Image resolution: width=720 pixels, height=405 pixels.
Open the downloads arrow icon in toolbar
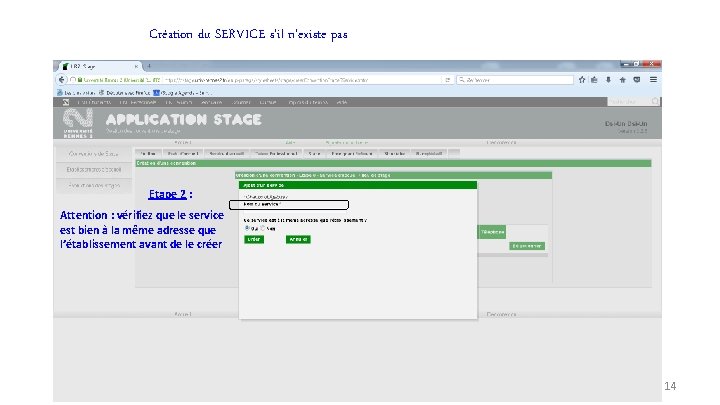tap(608, 80)
